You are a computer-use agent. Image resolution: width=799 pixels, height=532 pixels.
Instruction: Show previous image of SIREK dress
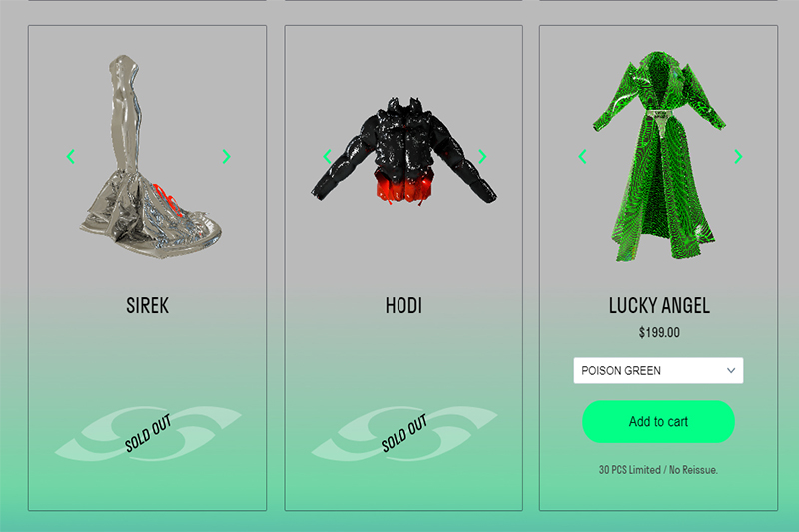[71, 157]
